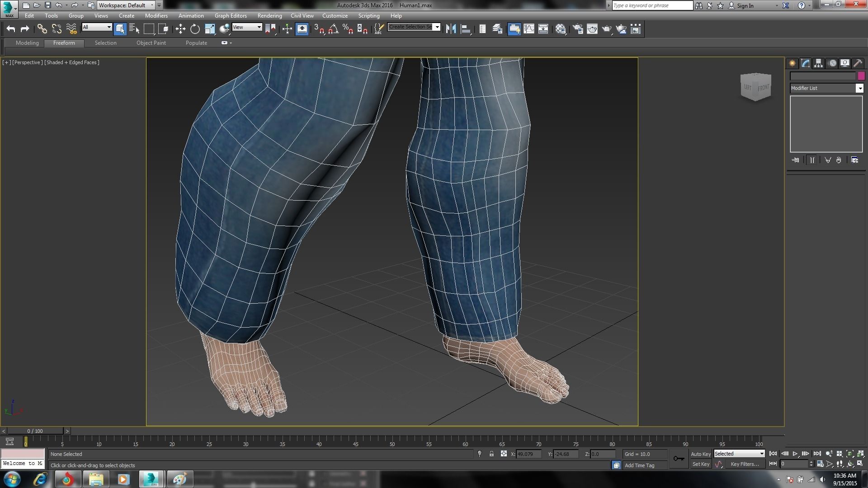The image size is (868, 488).
Task: Activate the Select Object tool
Action: point(120,29)
